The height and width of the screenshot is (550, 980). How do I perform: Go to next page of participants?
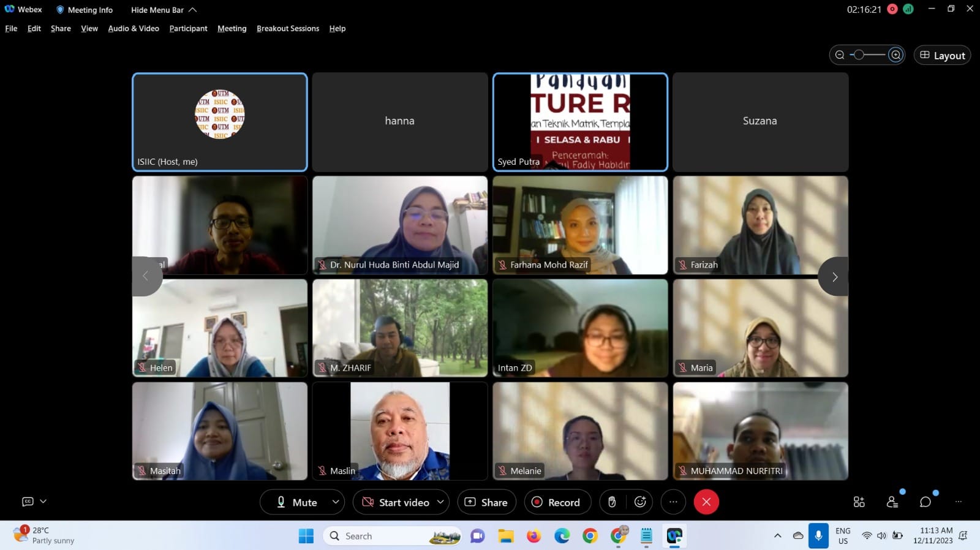click(x=834, y=277)
